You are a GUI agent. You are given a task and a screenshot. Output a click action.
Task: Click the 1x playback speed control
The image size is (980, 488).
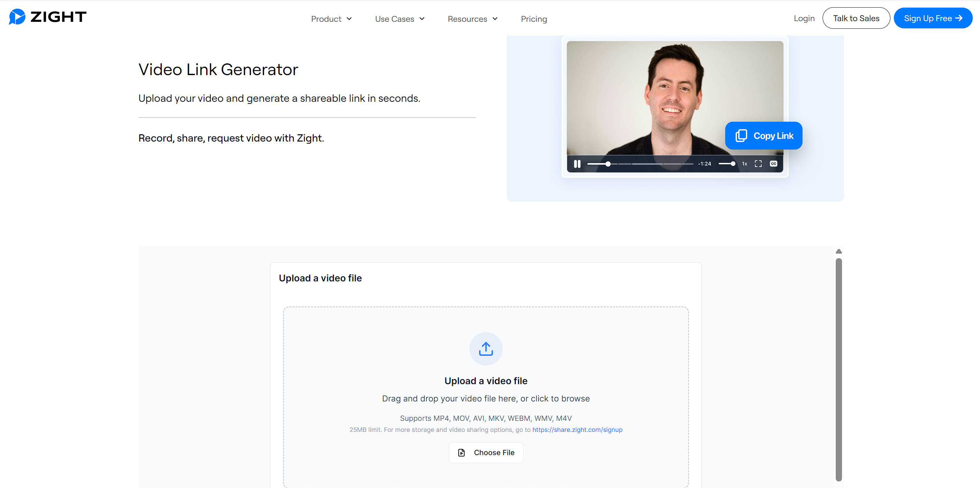point(744,164)
